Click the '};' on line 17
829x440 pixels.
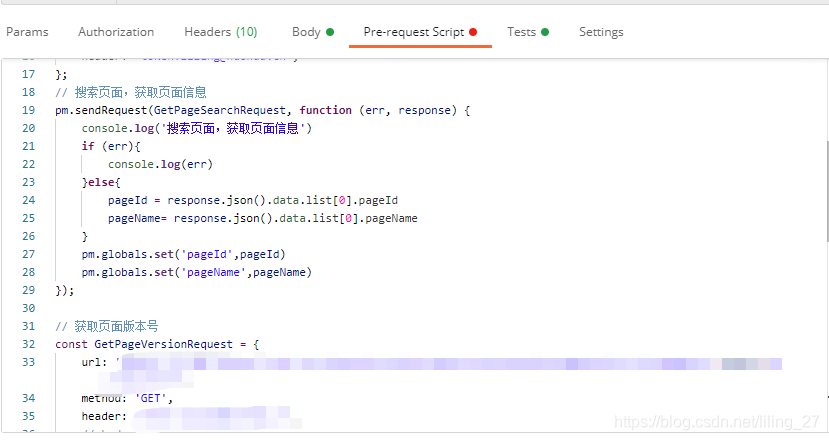(61, 74)
